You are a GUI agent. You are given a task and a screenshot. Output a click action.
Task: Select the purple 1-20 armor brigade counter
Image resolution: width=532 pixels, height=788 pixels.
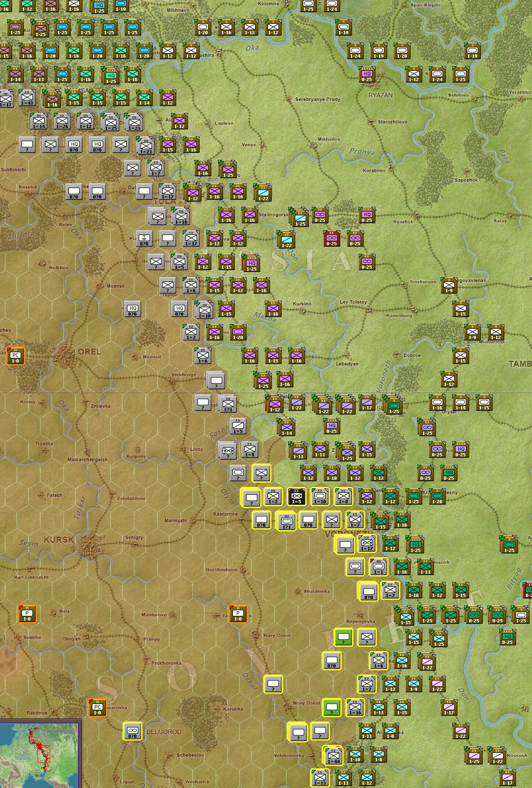(x=238, y=332)
